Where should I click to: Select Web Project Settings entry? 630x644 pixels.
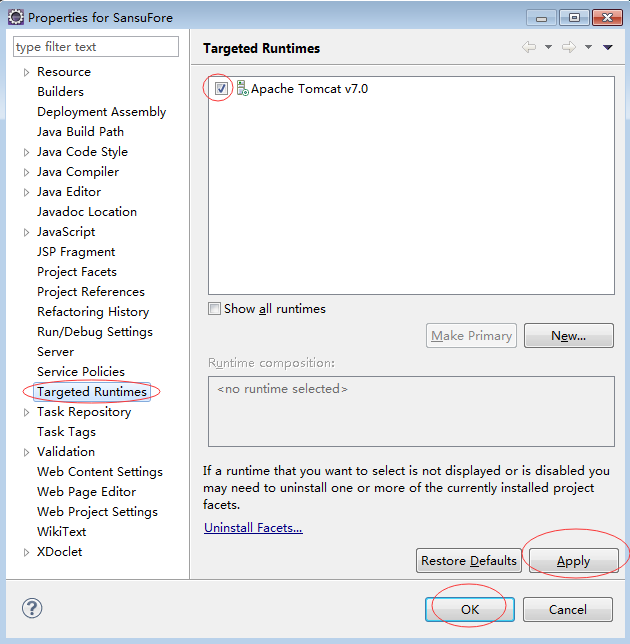click(98, 512)
